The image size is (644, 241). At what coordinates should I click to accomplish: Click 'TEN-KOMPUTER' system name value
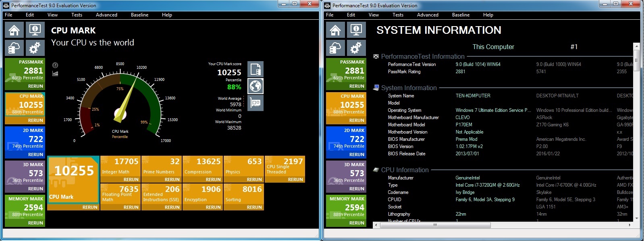[473, 96]
